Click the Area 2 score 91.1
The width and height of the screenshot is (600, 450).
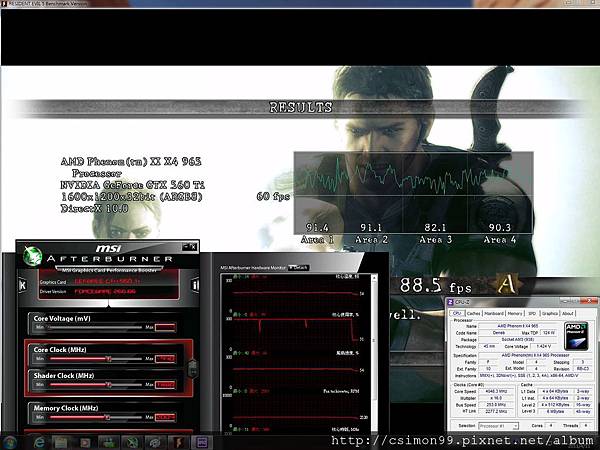[x=371, y=228]
